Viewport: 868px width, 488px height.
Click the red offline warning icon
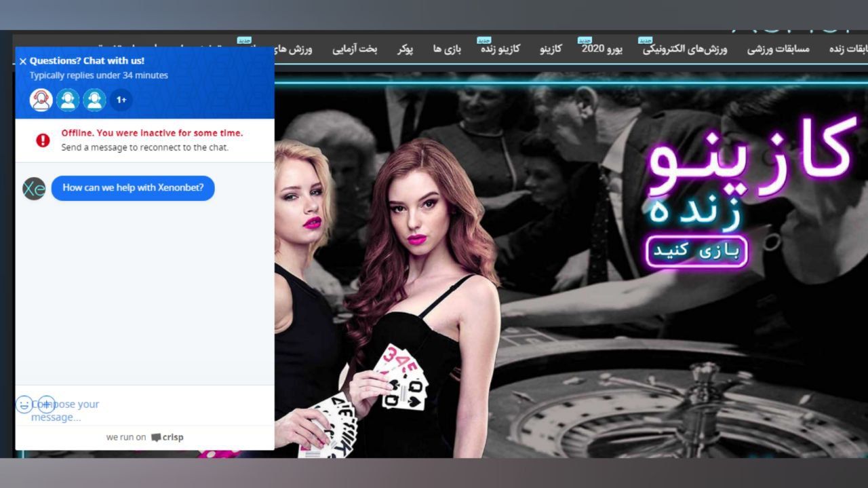pyautogui.click(x=43, y=140)
